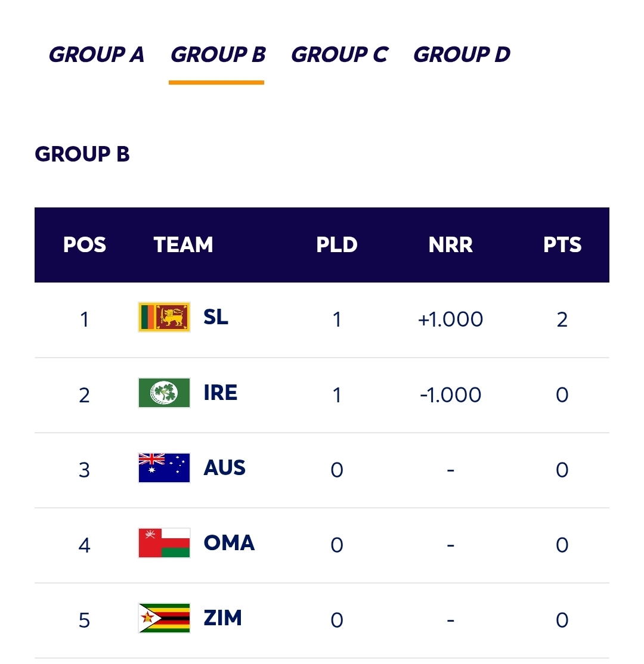Click Sri Lanka's +1.000 net run rate
This screenshot has height=664, width=644.
point(451,319)
